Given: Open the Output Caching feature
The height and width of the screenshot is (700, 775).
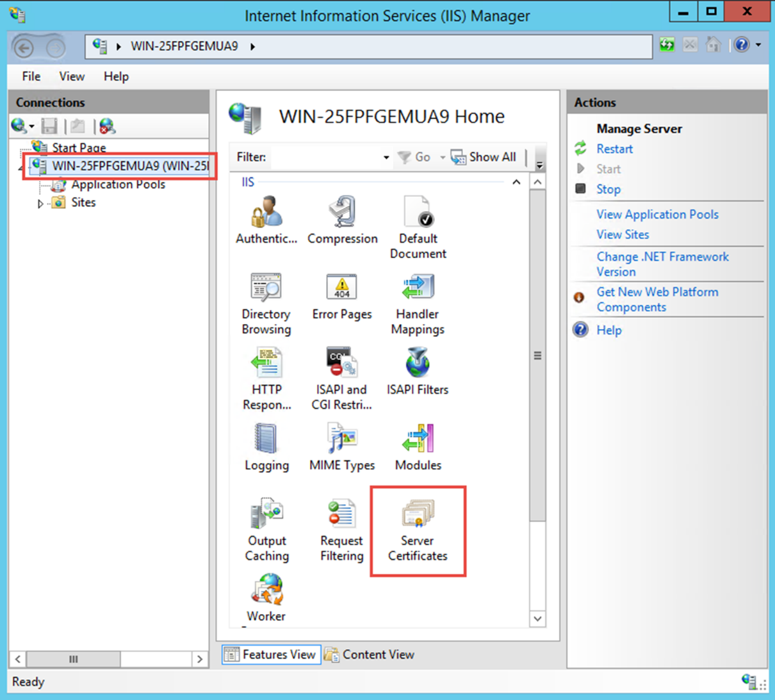Looking at the screenshot, I should 266,530.
